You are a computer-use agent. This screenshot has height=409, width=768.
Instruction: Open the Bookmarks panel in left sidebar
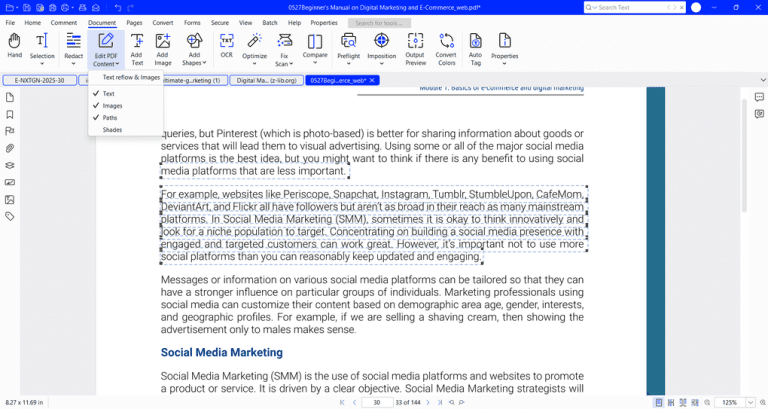[x=9, y=115]
